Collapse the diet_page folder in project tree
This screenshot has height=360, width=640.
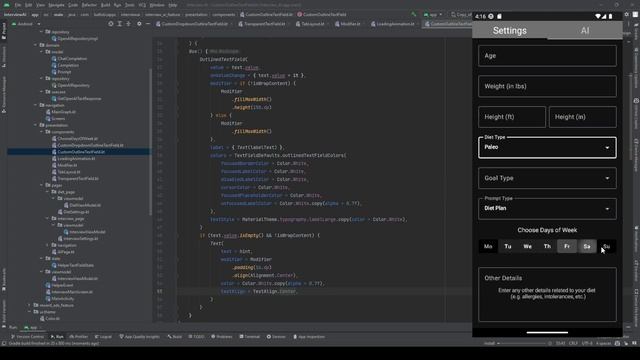[48, 192]
